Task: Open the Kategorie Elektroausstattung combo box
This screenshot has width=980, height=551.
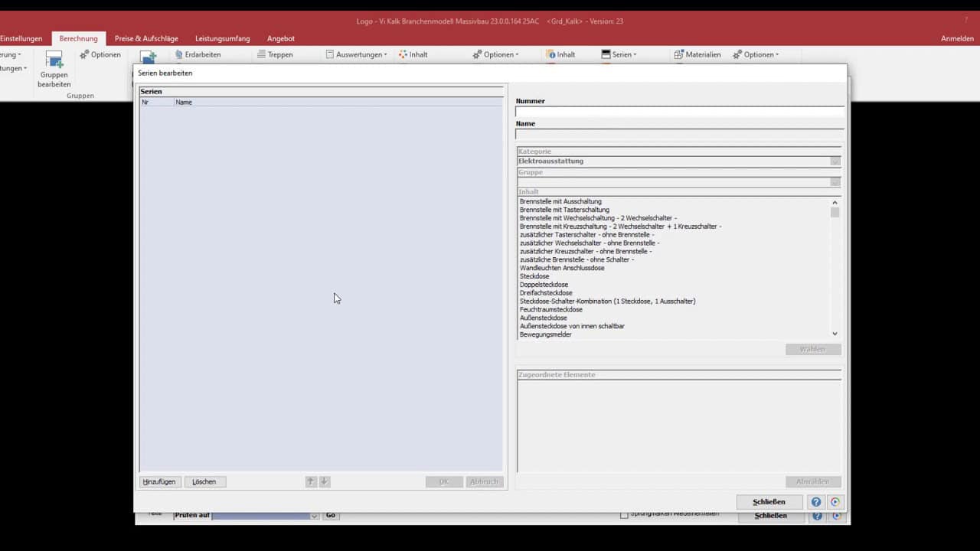Action: tap(679, 161)
